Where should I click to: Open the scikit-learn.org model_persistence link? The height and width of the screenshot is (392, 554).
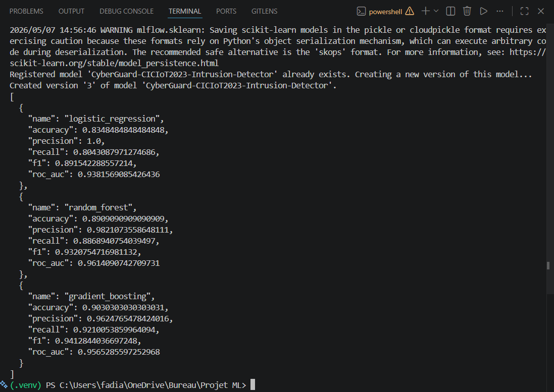pos(114,64)
